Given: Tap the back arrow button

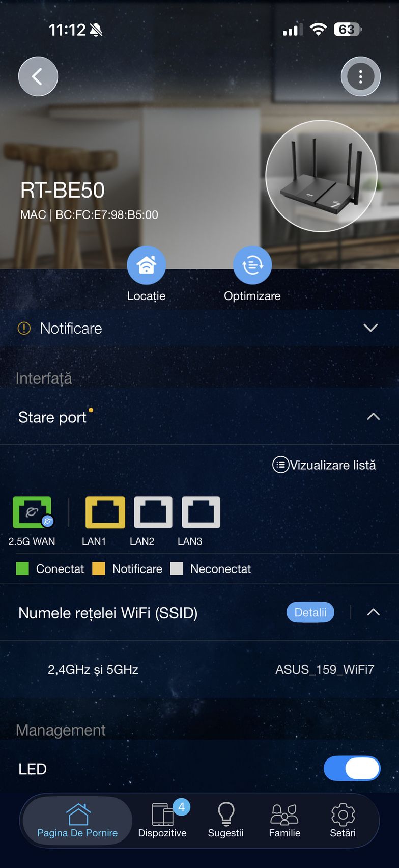Looking at the screenshot, I should [x=38, y=76].
